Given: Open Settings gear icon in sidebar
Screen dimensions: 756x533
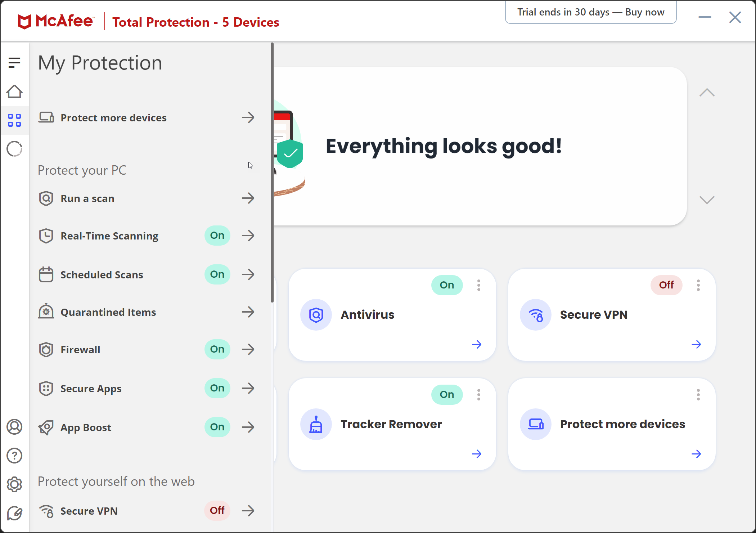Looking at the screenshot, I should point(14,484).
